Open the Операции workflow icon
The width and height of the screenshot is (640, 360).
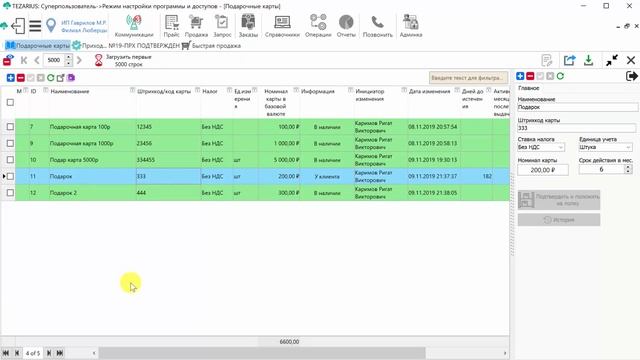318,22
